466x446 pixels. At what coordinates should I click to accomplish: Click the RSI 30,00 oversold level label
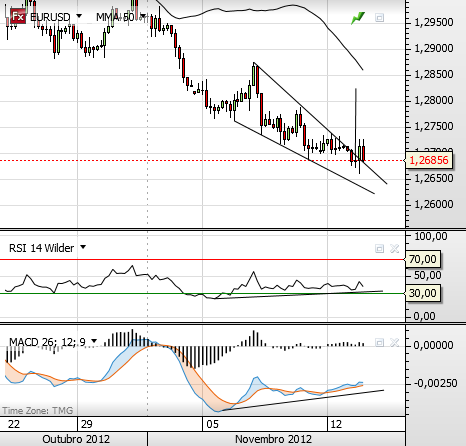click(x=423, y=293)
